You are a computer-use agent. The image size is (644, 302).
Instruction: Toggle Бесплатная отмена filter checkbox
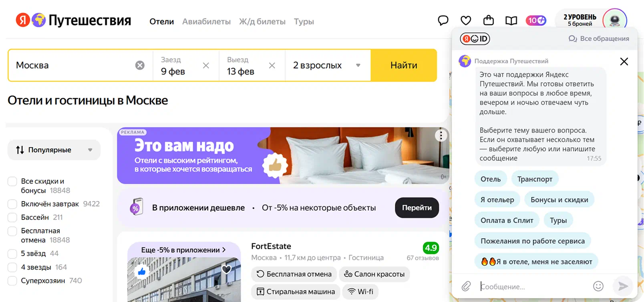pyautogui.click(x=12, y=231)
